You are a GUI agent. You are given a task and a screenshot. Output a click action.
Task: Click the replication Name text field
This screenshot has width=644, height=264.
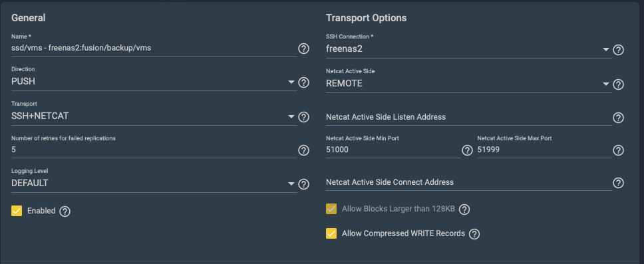pos(154,48)
